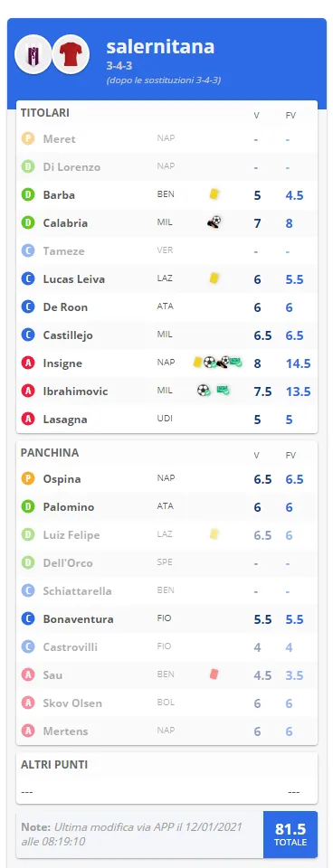Click the salernitana team crest logo

pyautogui.click(x=33, y=54)
